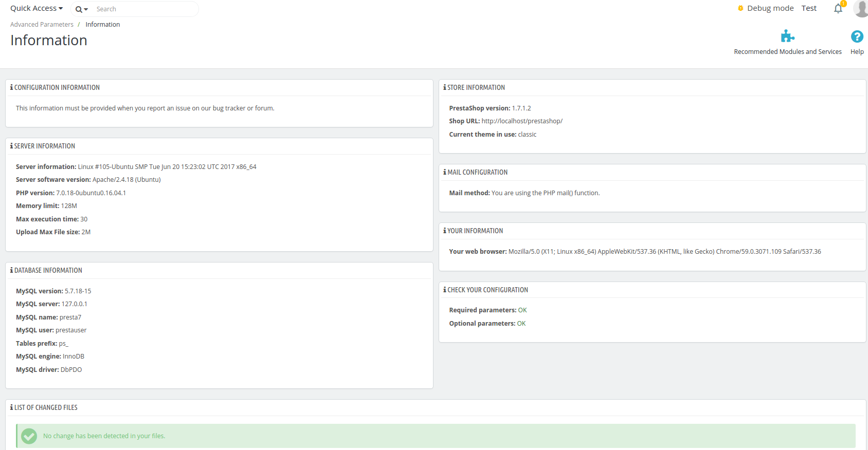Click the Server Information info icon
This screenshot has height=450, width=868.
12,146
